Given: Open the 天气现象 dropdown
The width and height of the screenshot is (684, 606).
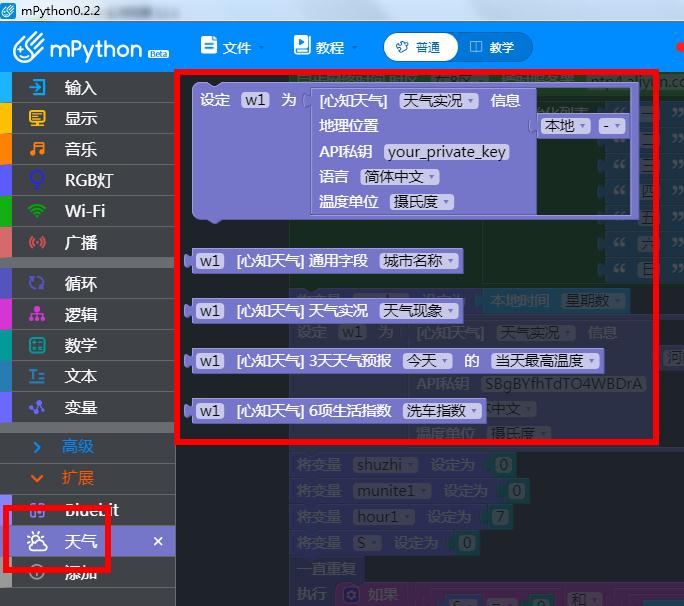Looking at the screenshot, I should coord(419,311).
